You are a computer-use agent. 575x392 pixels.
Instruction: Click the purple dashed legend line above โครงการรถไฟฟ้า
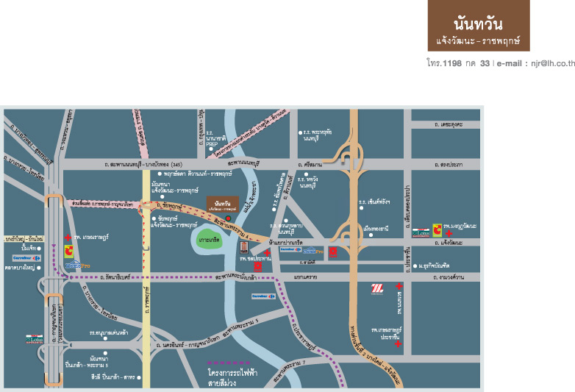coord(229,363)
